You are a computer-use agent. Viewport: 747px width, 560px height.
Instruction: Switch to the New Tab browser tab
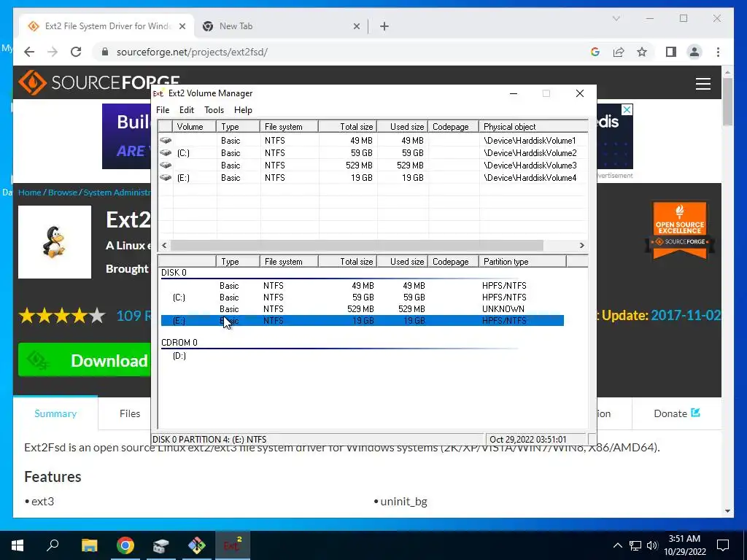point(281,26)
